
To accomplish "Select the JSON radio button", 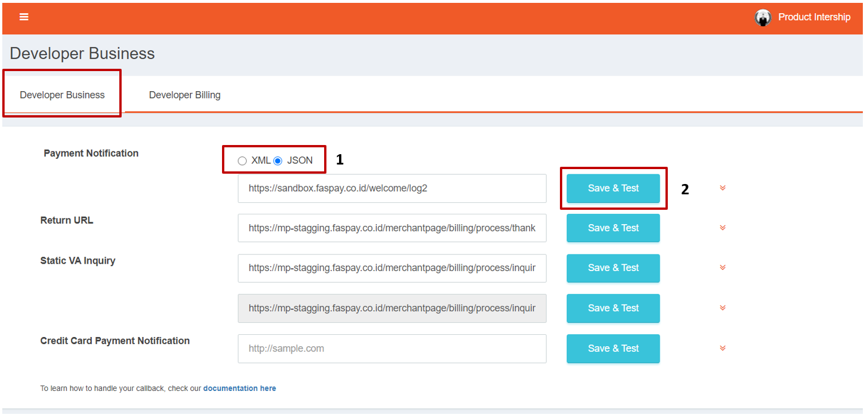I will (278, 161).
